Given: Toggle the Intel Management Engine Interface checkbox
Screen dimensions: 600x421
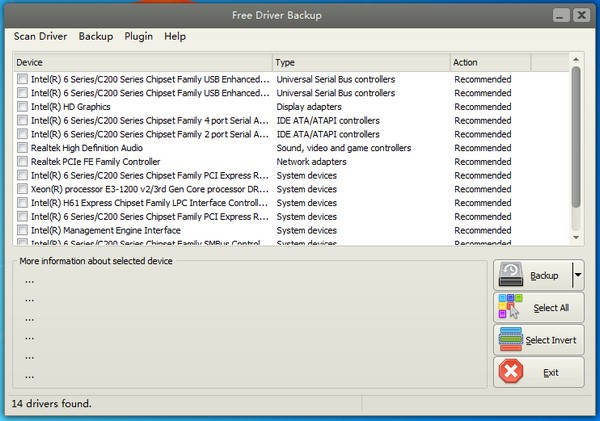Looking at the screenshot, I should click(22, 230).
